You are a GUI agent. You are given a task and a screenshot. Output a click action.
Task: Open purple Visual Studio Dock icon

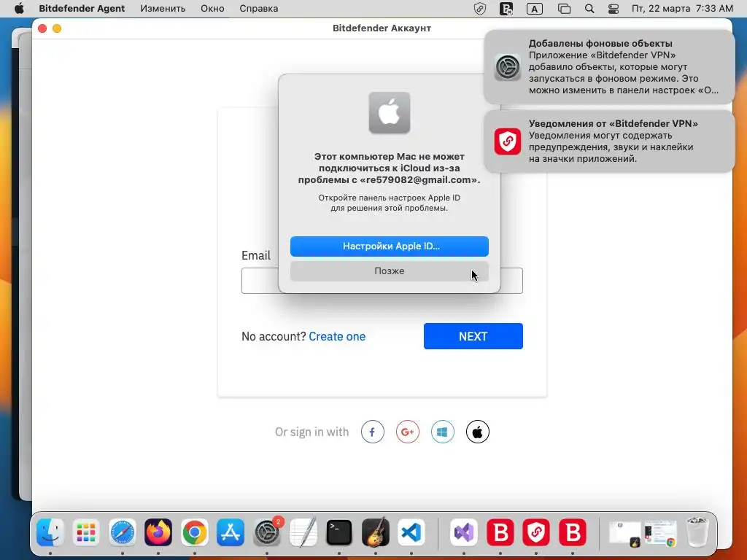(x=463, y=532)
